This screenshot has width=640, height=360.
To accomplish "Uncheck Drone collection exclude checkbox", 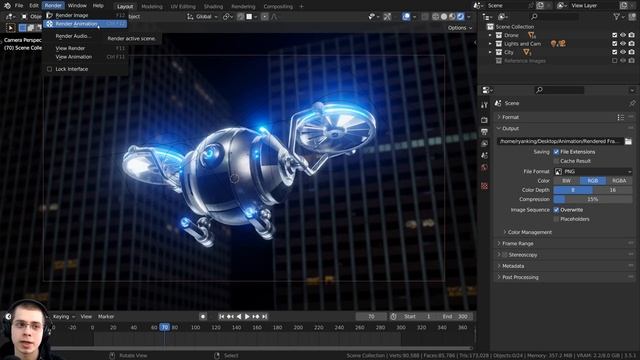I will (615, 36).
